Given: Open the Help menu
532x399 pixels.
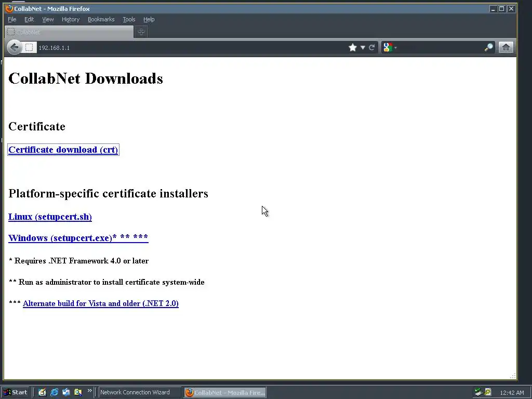Looking at the screenshot, I should 149,19.
